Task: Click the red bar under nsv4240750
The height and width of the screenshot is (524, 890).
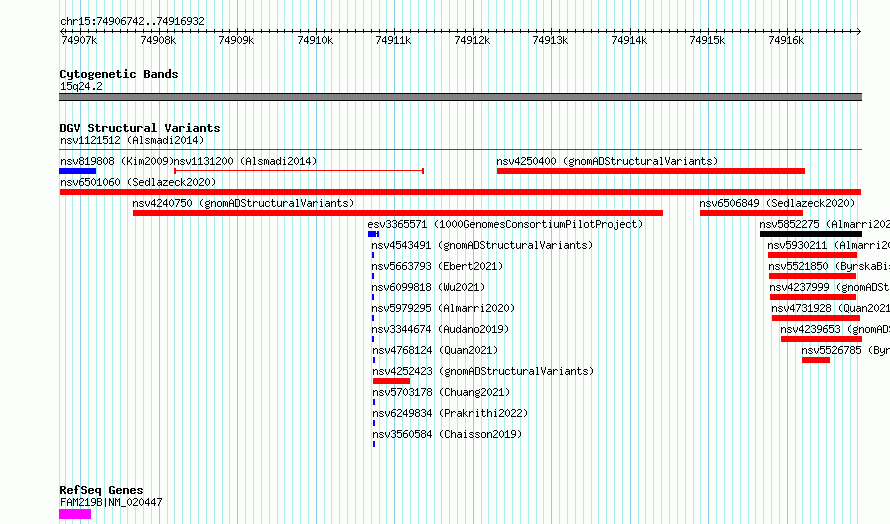Action: coord(398,213)
